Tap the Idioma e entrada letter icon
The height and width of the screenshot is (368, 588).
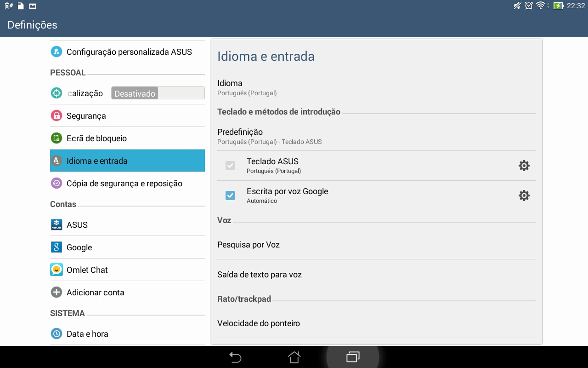coord(56,161)
